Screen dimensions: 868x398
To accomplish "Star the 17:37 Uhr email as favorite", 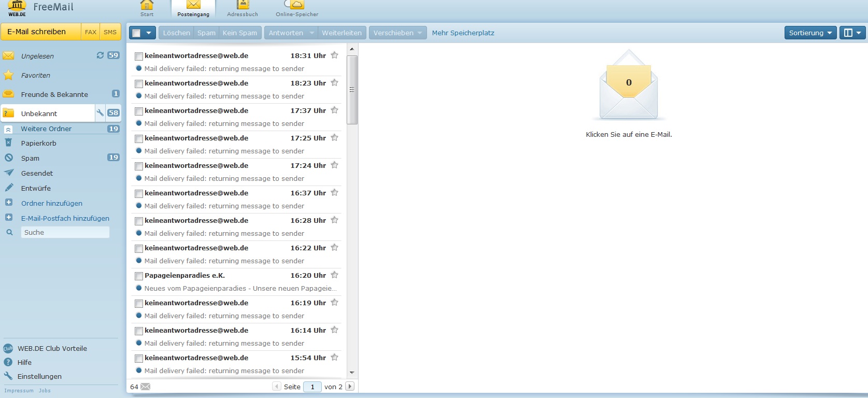I will click(x=334, y=110).
